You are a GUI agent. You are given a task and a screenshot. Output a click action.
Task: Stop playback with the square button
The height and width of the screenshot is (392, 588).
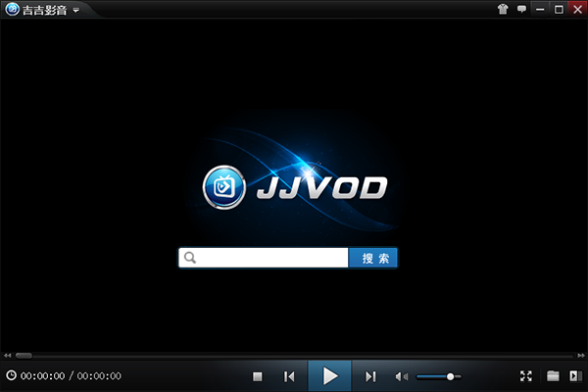pos(258,376)
